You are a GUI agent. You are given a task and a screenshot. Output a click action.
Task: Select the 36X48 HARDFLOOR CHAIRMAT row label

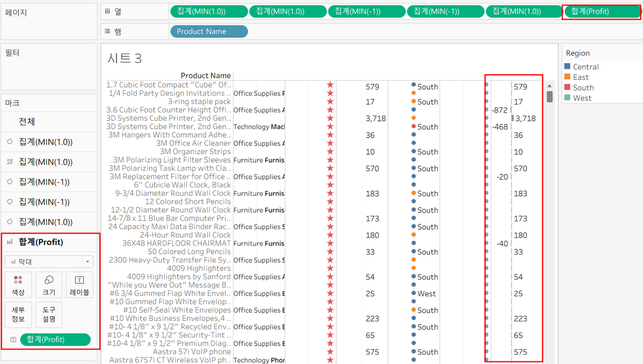coord(177,243)
